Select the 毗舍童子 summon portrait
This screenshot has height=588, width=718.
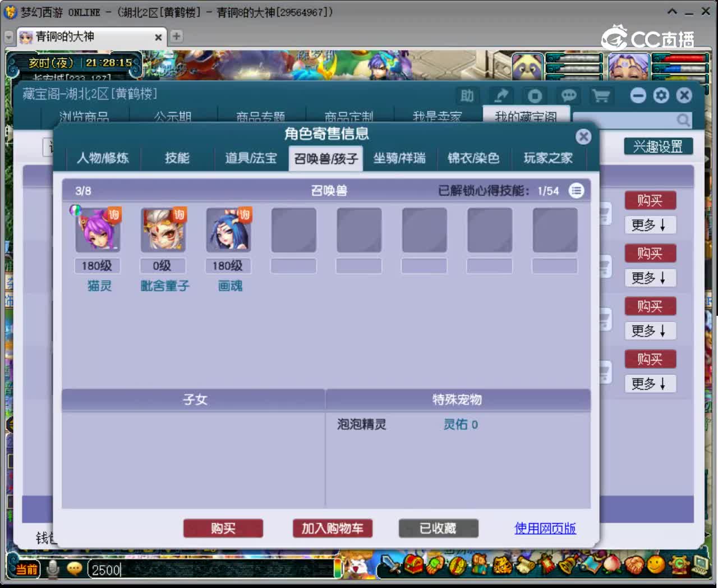163,230
